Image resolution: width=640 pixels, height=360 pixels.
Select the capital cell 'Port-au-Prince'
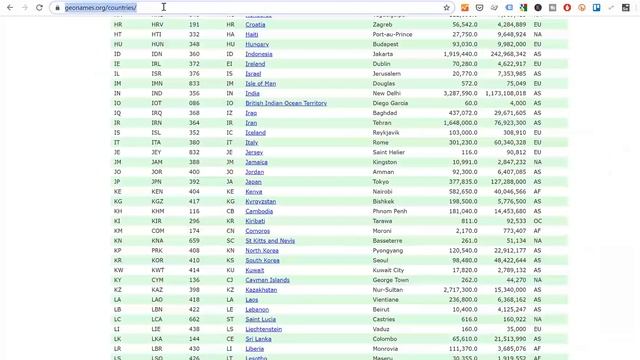click(x=392, y=34)
